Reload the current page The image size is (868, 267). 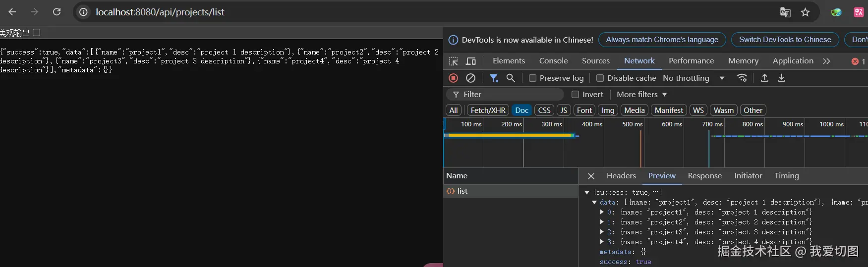click(x=57, y=12)
